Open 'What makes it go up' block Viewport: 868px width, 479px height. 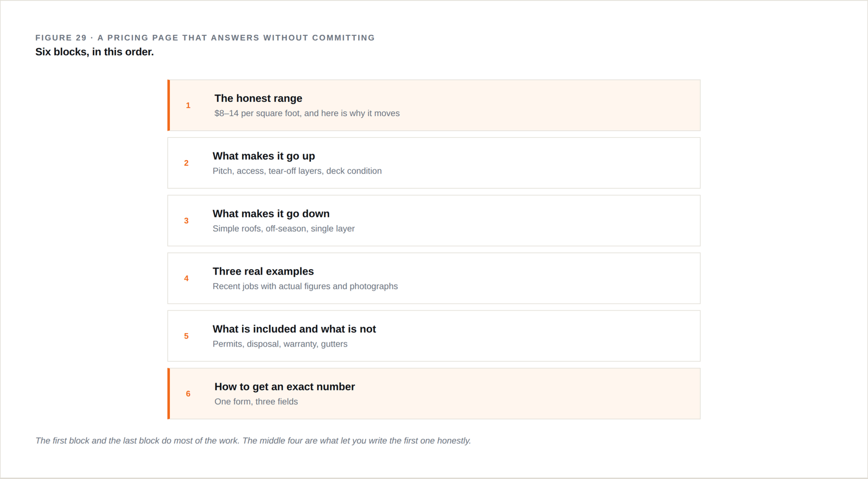[434, 163]
